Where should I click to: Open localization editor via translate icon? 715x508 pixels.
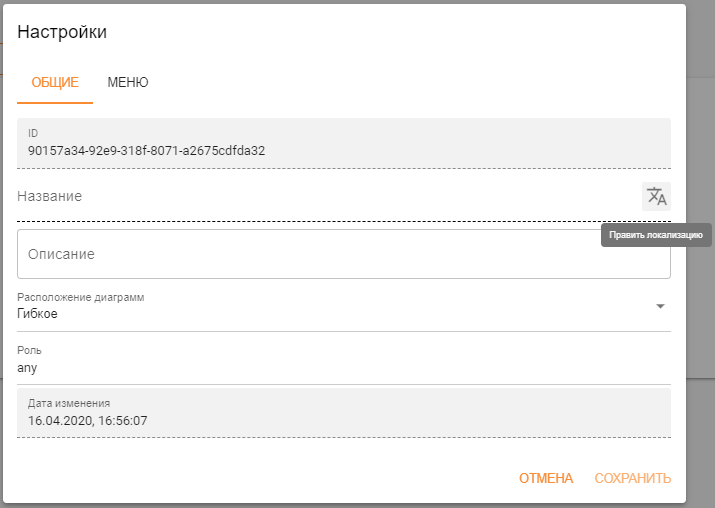coord(656,196)
